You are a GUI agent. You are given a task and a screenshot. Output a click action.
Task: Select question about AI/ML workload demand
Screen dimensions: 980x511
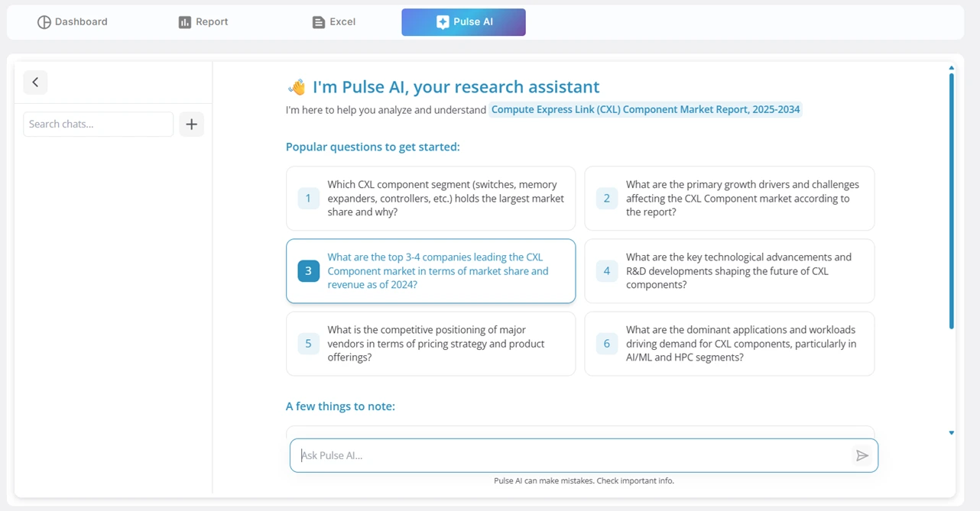click(729, 343)
